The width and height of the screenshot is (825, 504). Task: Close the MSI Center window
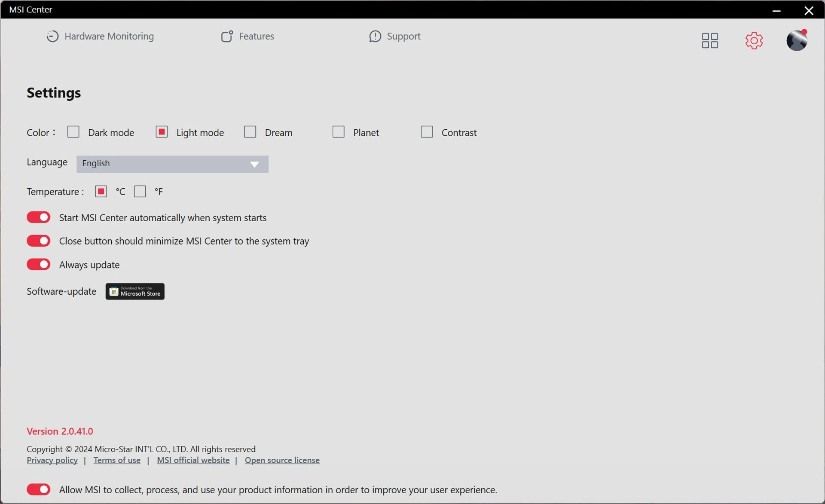809,10
